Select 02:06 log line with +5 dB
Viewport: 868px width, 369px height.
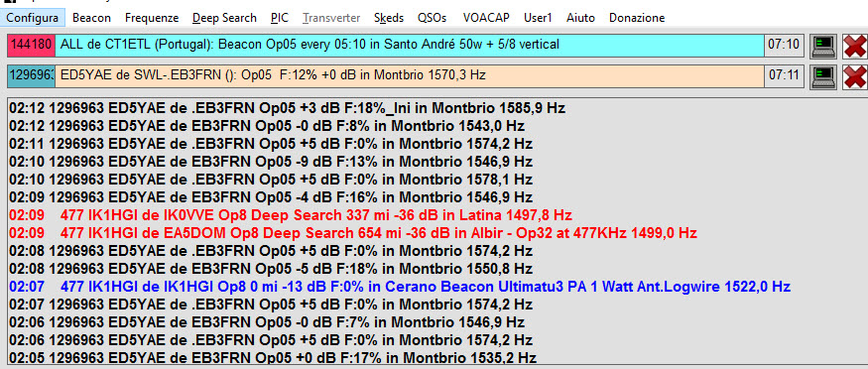[x=271, y=339]
